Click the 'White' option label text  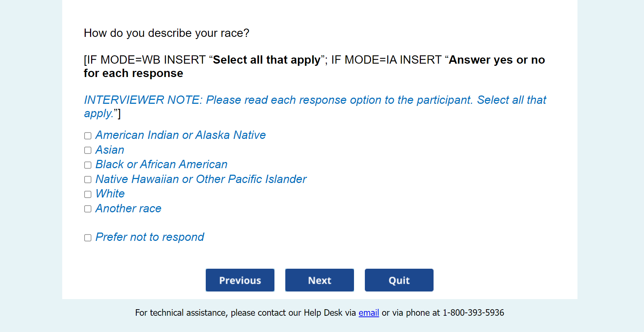[110, 194]
